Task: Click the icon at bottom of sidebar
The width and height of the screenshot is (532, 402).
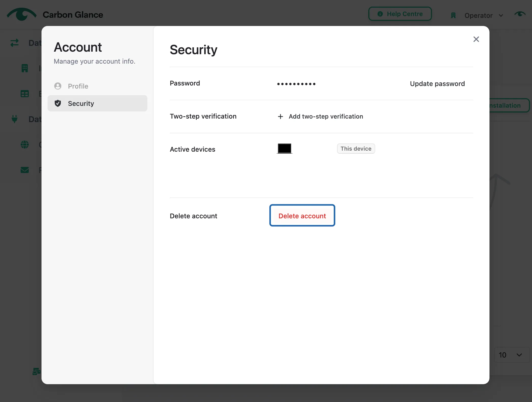Action: pyautogui.click(x=37, y=372)
